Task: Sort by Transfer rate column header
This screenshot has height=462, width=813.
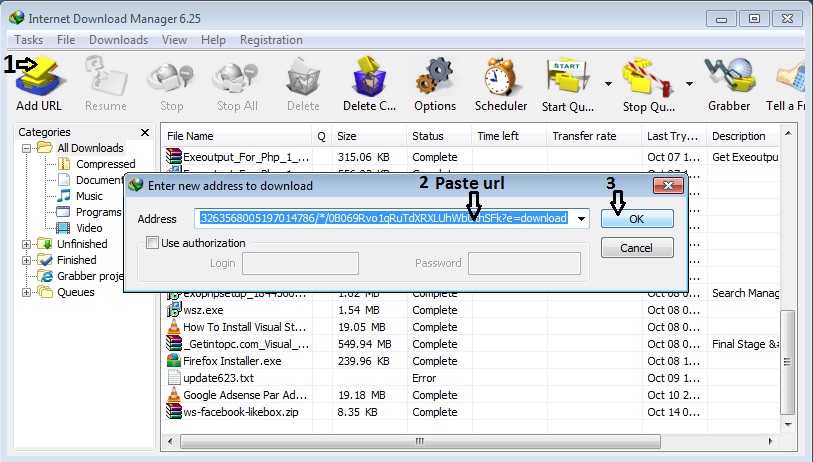Action: click(x=593, y=136)
